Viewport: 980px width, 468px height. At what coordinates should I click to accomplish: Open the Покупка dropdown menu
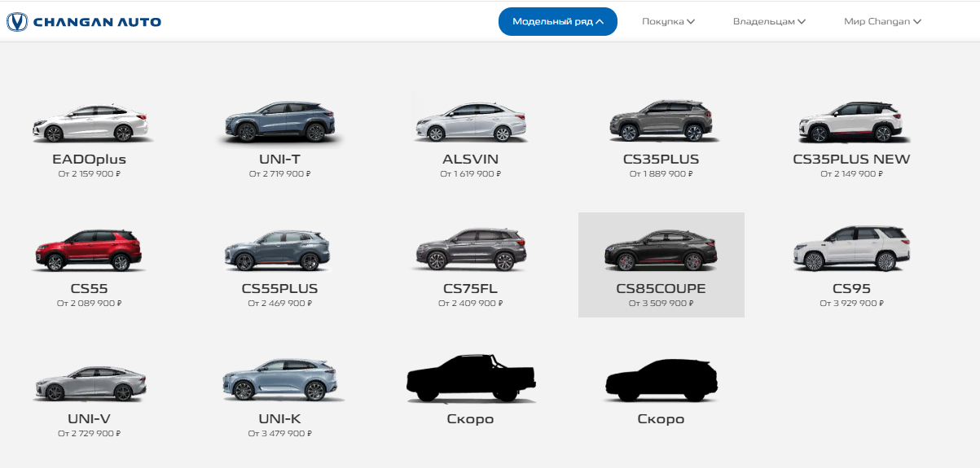668,22
